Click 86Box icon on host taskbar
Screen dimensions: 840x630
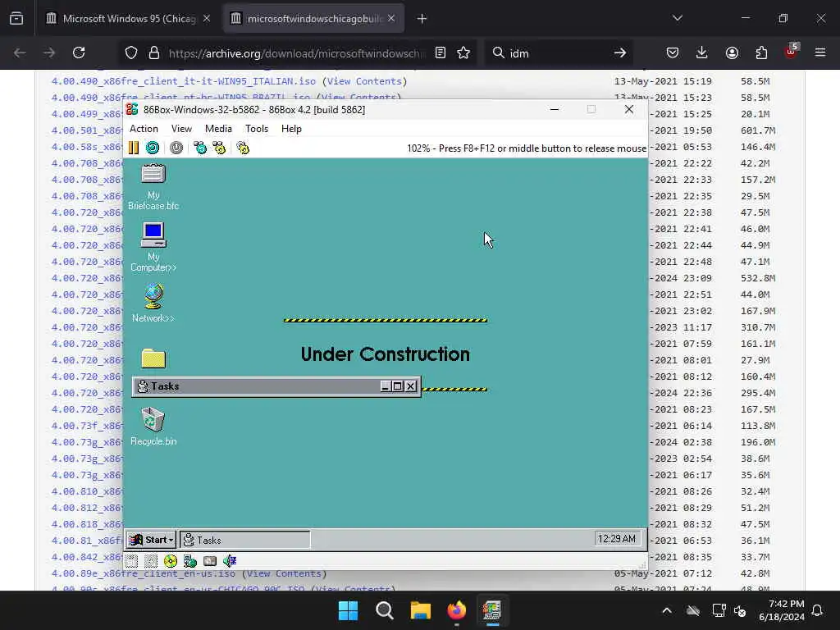click(492, 610)
